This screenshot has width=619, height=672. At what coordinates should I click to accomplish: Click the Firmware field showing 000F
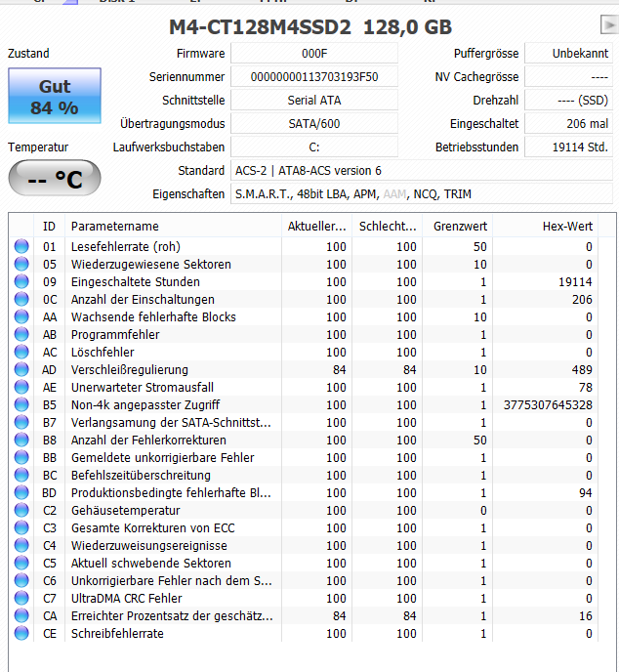(314, 53)
